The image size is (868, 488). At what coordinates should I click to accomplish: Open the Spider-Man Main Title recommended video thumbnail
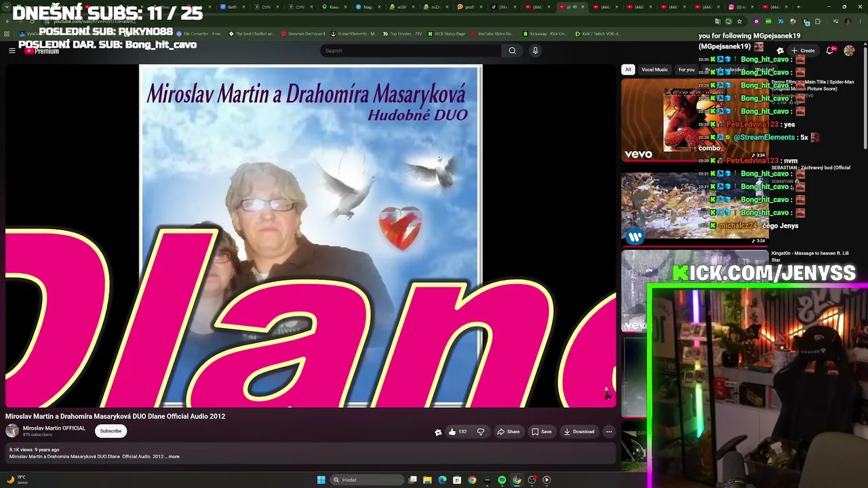click(x=695, y=121)
